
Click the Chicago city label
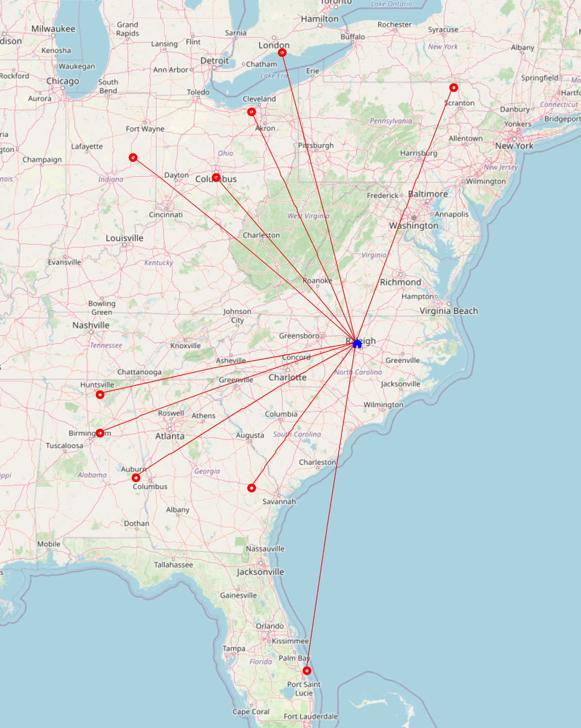[63, 81]
